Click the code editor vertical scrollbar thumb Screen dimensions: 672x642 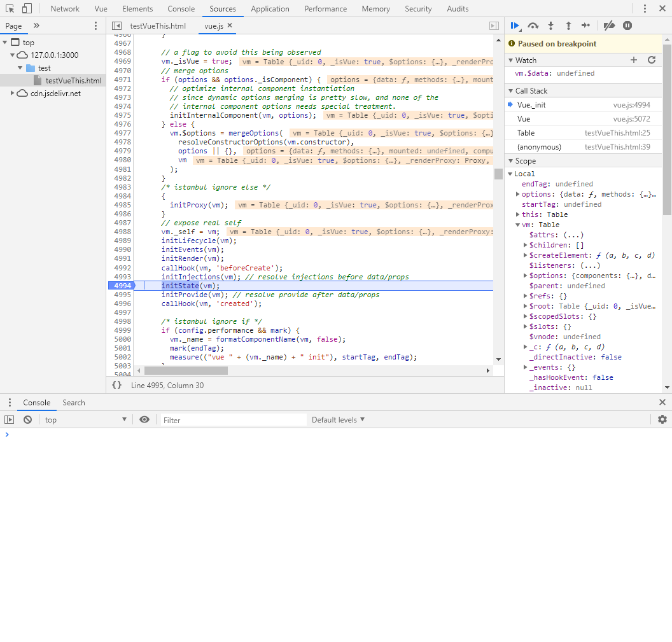point(498,174)
